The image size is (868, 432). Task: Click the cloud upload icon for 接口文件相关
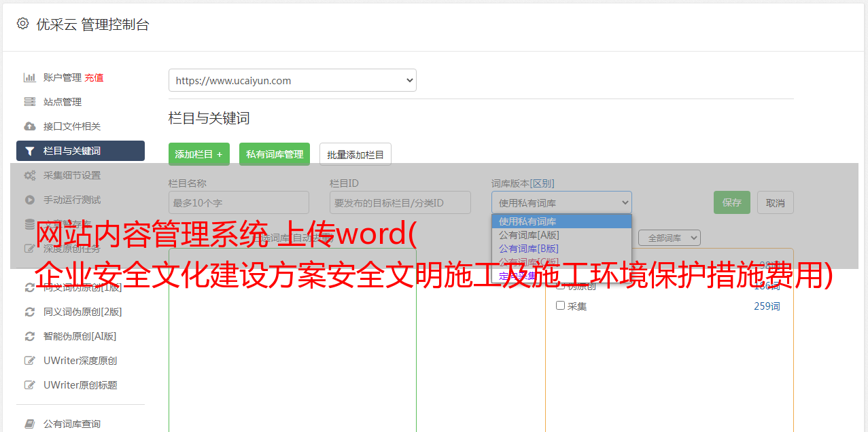(30, 126)
